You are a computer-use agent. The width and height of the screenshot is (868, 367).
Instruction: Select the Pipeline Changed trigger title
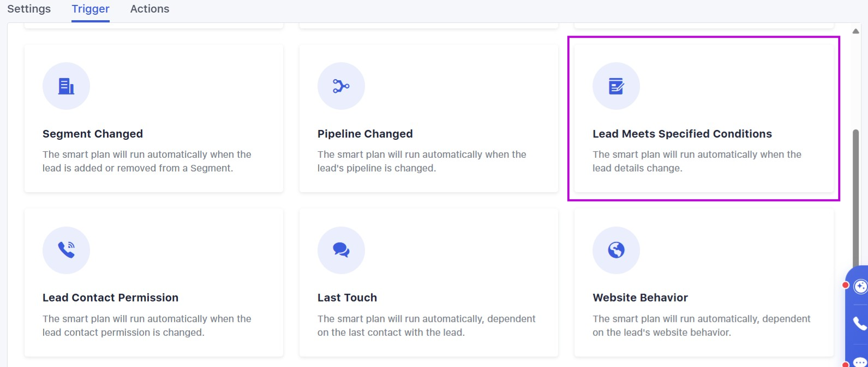[x=365, y=134]
